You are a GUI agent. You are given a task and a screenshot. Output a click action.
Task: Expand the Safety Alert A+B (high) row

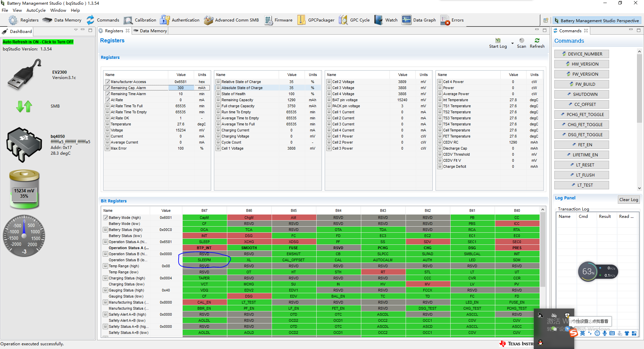[105, 314]
